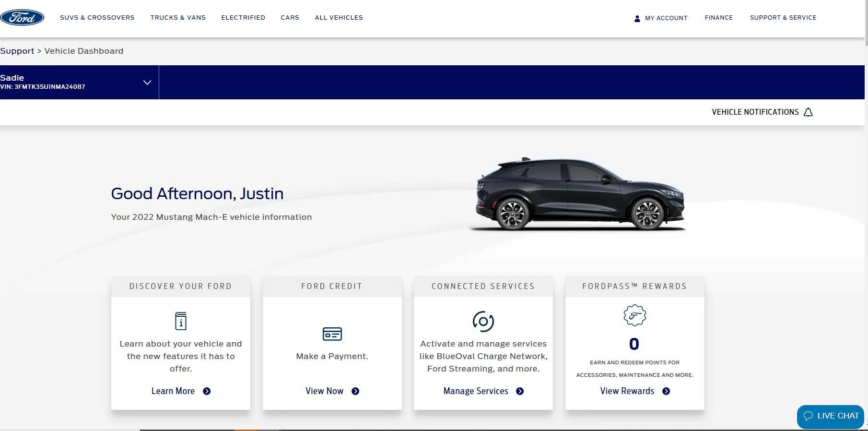Image resolution: width=868 pixels, height=431 pixels.
Task: Click the Vehicle Notifications bell icon
Action: click(808, 112)
